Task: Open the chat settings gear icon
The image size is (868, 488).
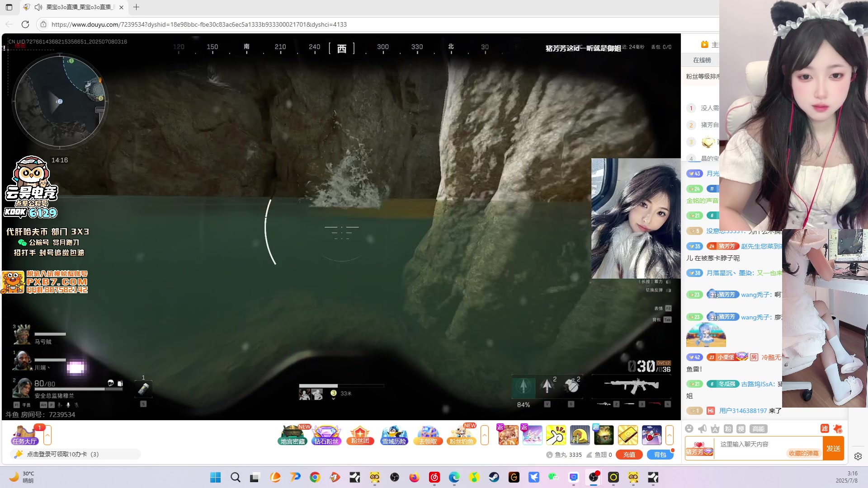Action: 858,456
